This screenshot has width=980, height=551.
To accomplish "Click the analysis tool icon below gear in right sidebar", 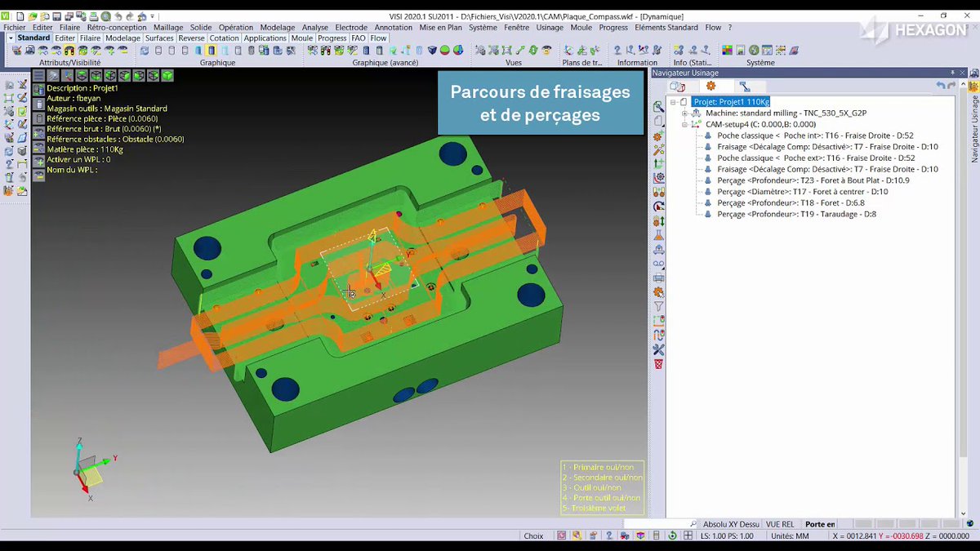I will coord(746,87).
